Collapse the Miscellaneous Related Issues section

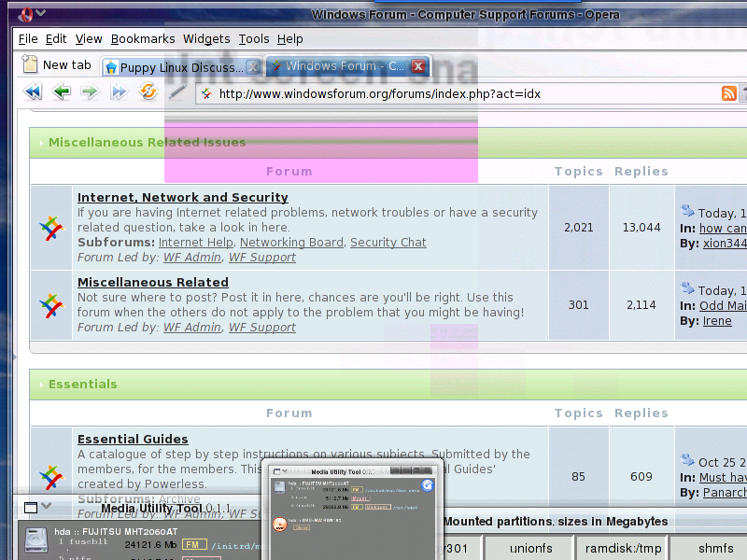41,143
